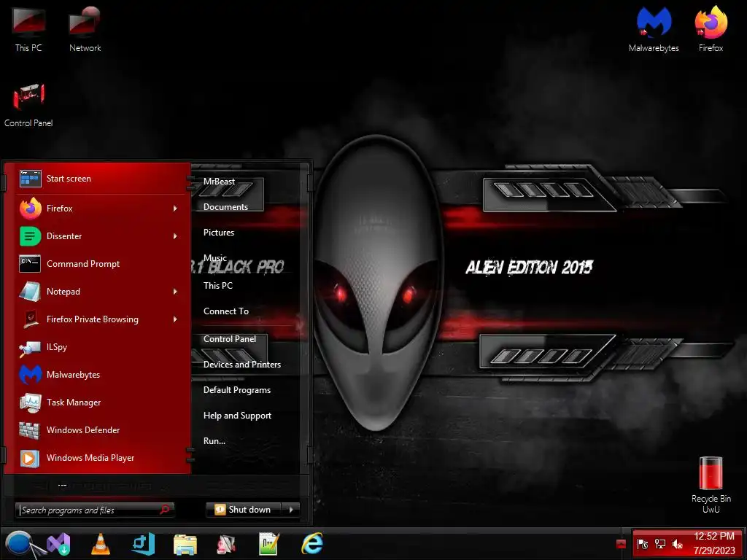Click the Search programs and files box
747x560 pixels.
[x=94, y=510]
